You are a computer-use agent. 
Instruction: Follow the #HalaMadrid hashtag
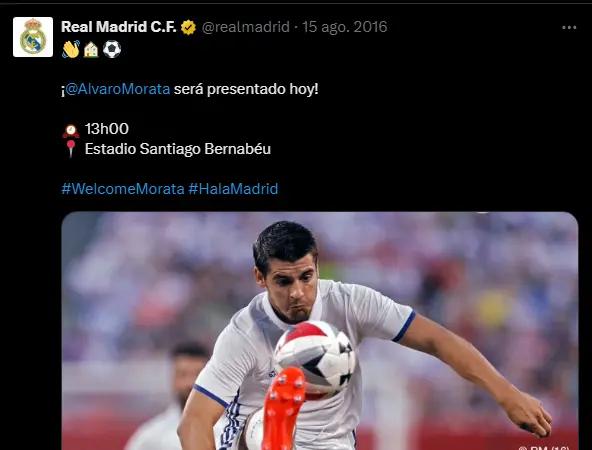click(x=233, y=188)
